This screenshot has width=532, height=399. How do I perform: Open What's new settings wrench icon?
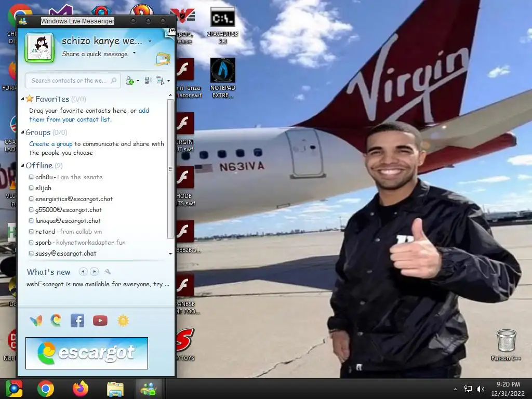pos(108,272)
